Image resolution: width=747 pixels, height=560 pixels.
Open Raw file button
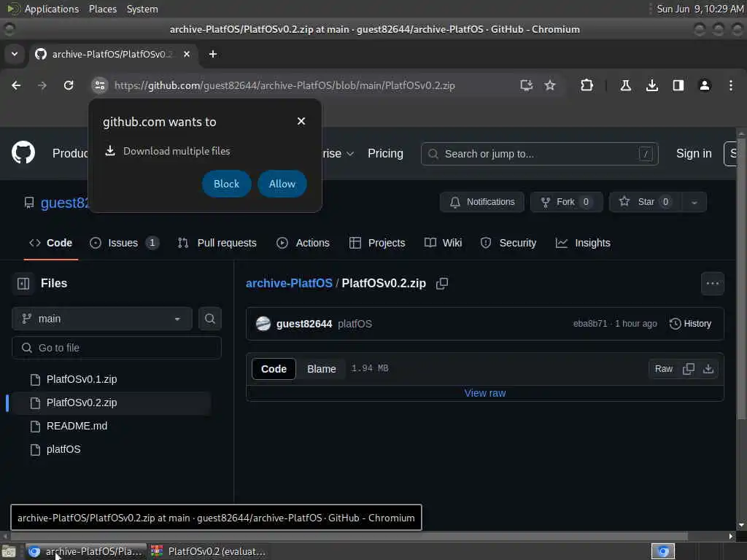664,369
